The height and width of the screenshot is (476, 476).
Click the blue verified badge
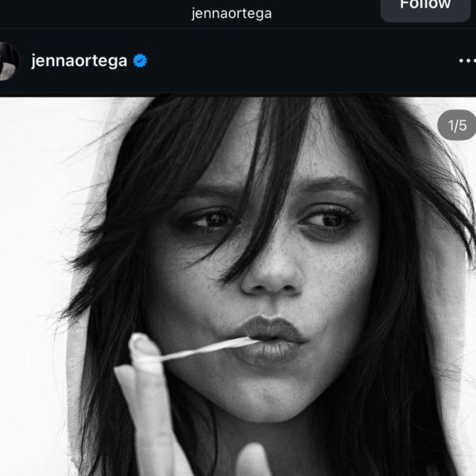140,61
